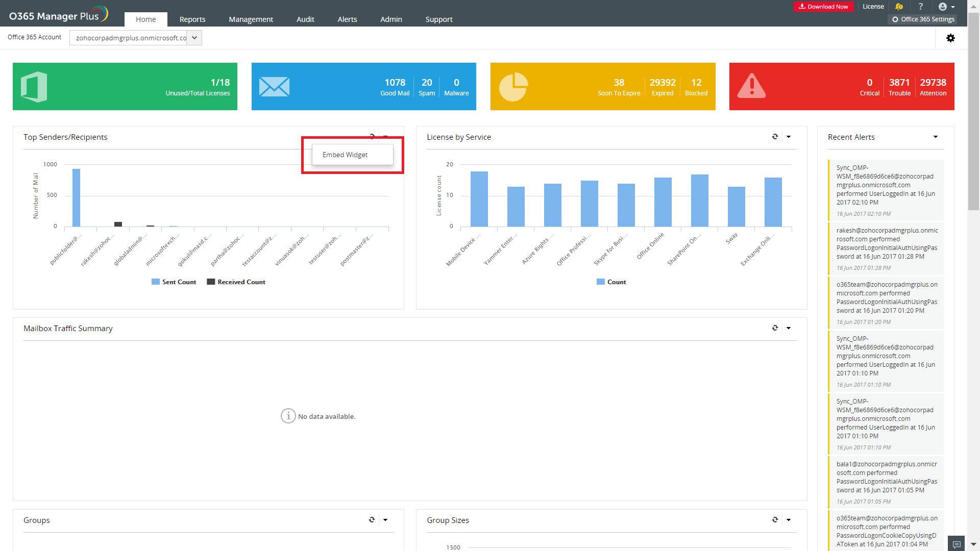The height and width of the screenshot is (551, 980).
Task: Click the notification bell alert icon
Action: pos(899,7)
